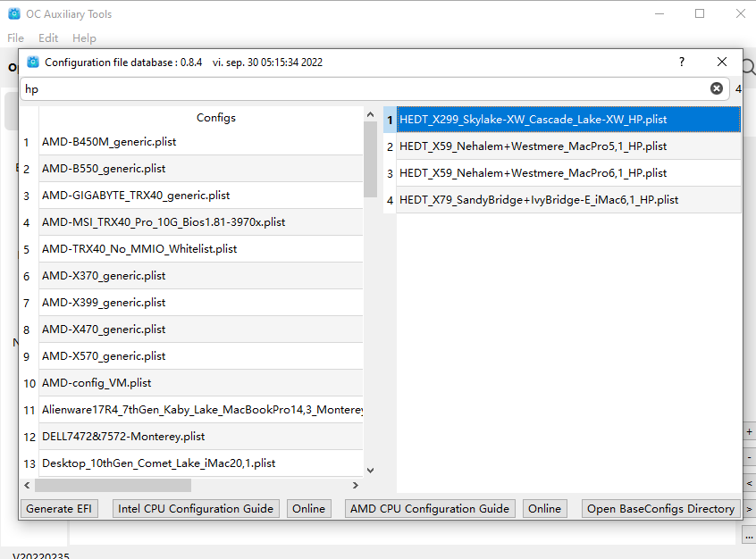Image resolution: width=756 pixels, height=559 pixels.
Task: Close the Configuration file database dialog
Action: click(722, 63)
